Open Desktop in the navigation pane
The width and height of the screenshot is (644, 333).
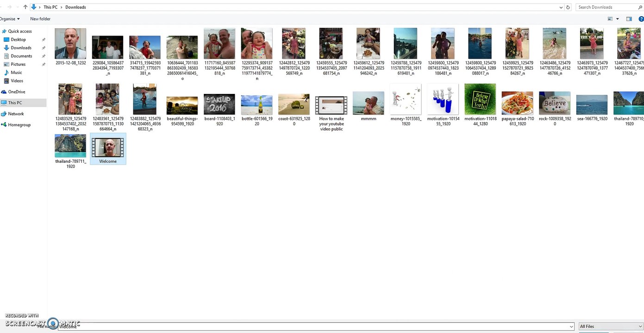pyautogui.click(x=18, y=40)
